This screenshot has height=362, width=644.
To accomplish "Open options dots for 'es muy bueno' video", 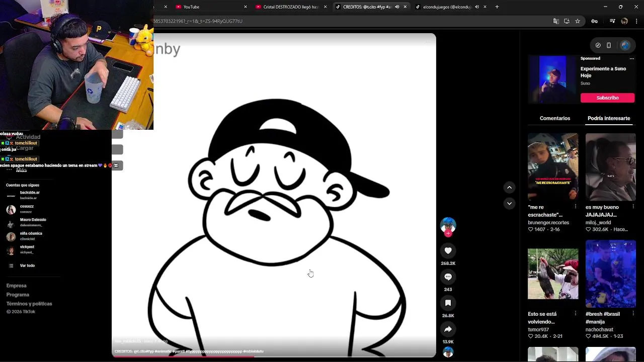I will [x=633, y=207].
